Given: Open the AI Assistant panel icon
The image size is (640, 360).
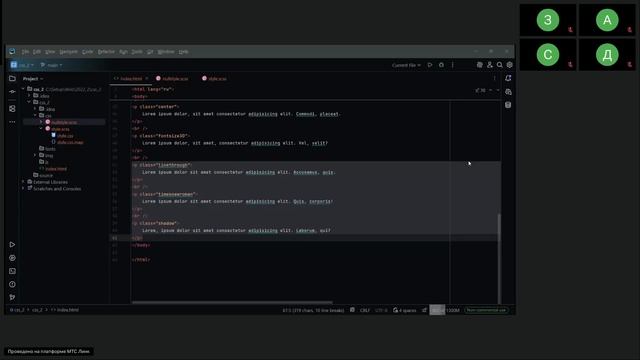Looking at the screenshot, I should (508, 92).
